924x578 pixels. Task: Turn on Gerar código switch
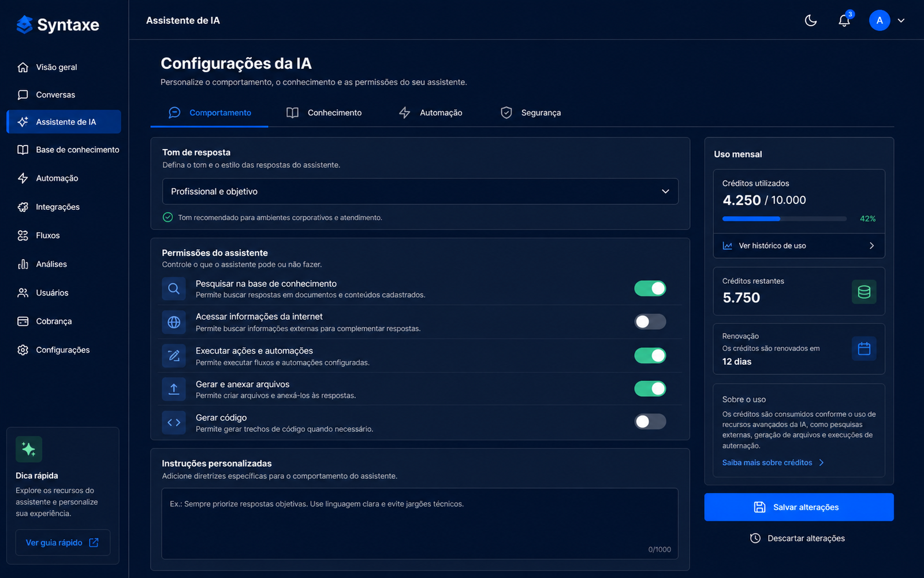[x=650, y=421]
